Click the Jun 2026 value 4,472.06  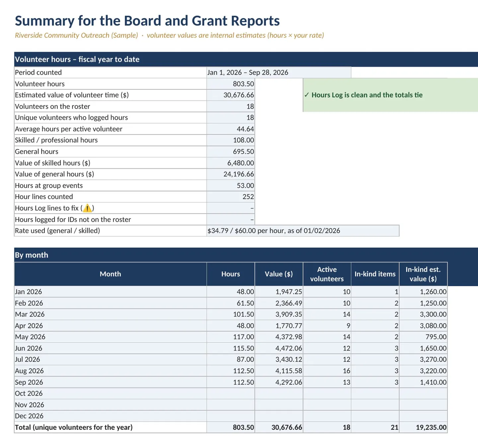279,348
